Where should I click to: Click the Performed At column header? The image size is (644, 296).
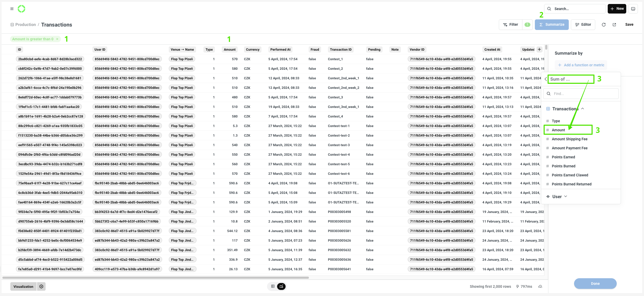click(280, 49)
